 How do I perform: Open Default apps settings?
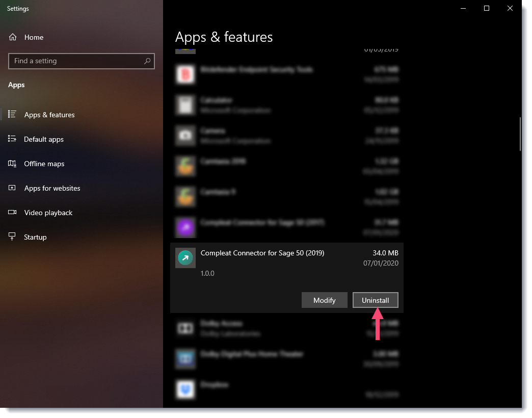point(44,139)
